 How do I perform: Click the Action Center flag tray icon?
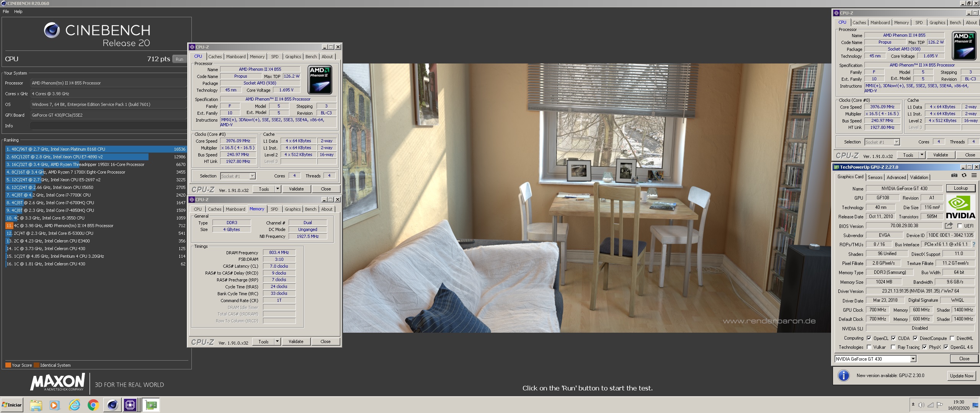(940, 405)
